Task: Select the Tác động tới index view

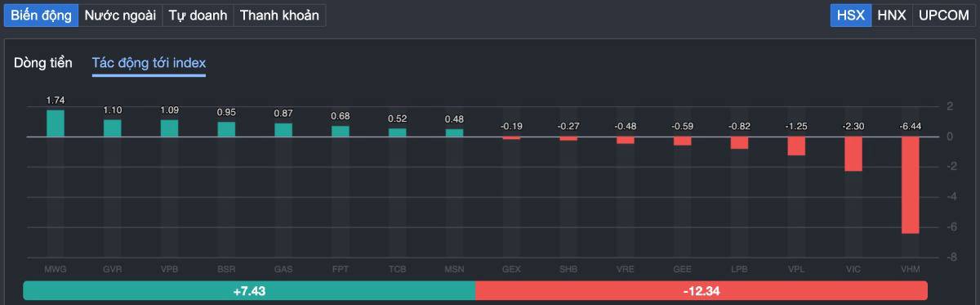Action: pyautogui.click(x=149, y=63)
